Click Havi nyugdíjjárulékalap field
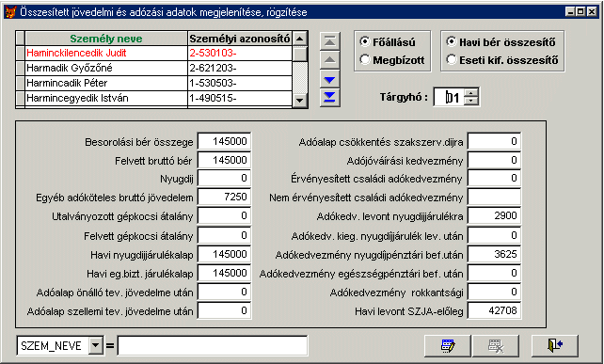Viewport: 604px width, 364px height. [224, 254]
